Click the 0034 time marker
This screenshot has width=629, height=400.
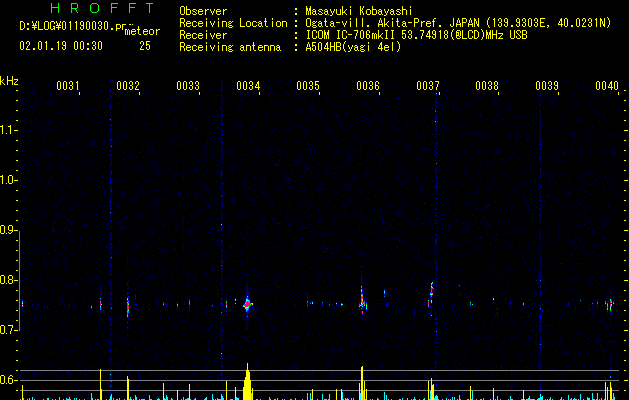click(248, 85)
